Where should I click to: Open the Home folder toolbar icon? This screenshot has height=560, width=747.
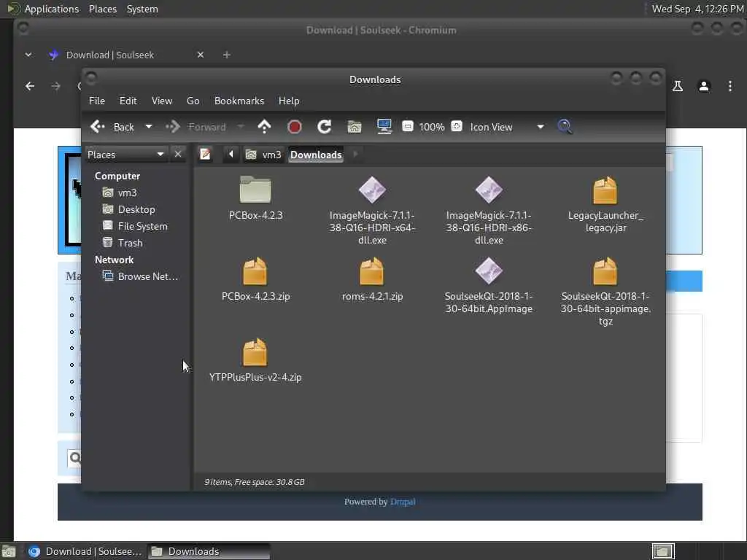pos(355,127)
